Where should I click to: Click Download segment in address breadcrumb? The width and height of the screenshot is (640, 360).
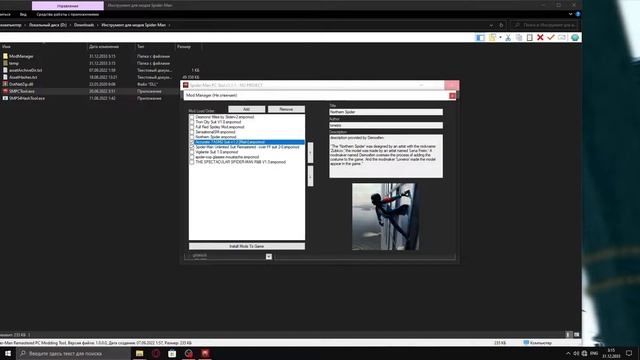click(x=84, y=25)
